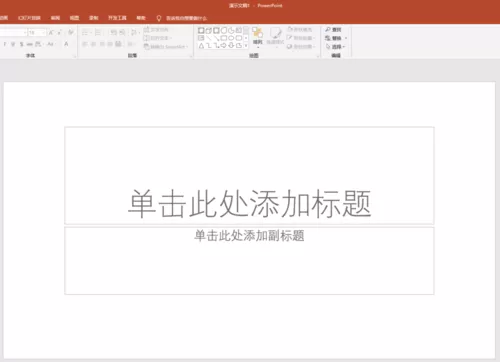Open the 帮助 (Help) tab
The height and width of the screenshot is (362, 500).
click(x=141, y=18)
